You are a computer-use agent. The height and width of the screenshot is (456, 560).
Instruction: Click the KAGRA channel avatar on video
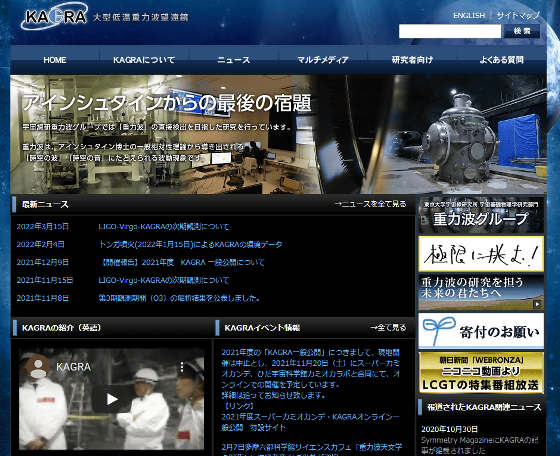38,367
